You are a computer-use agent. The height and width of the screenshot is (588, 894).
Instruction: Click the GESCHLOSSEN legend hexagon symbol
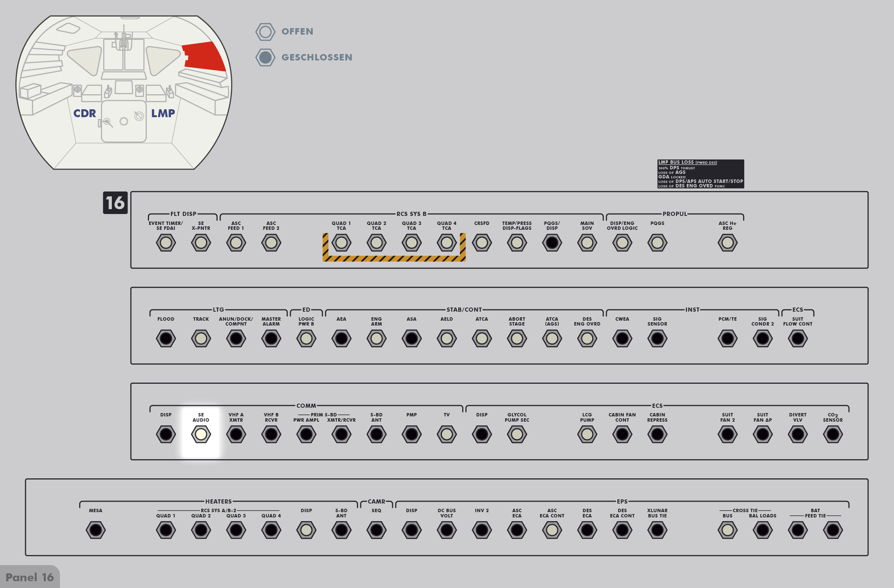(265, 57)
